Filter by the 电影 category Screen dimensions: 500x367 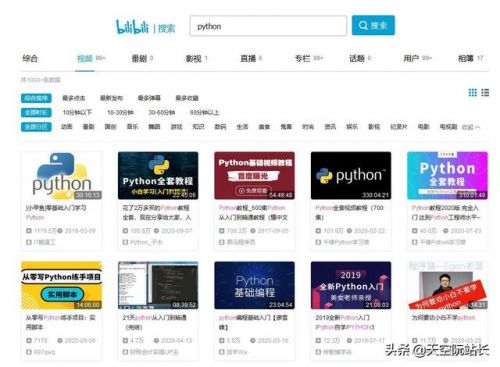click(424, 127)
